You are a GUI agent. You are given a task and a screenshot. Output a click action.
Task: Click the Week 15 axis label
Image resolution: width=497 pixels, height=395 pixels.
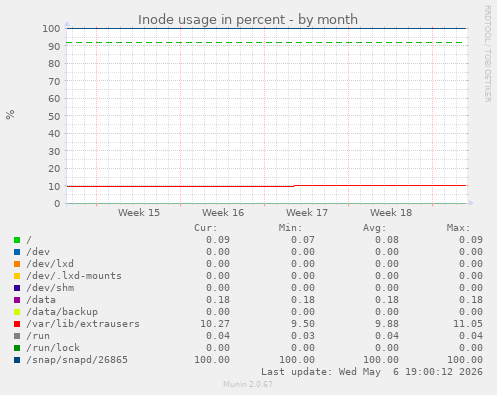coord(139,213)
